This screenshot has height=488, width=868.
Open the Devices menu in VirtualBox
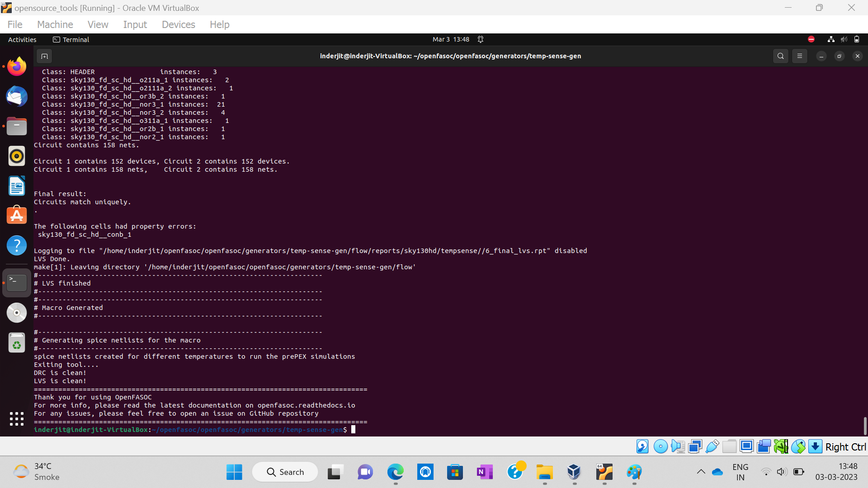178,24
